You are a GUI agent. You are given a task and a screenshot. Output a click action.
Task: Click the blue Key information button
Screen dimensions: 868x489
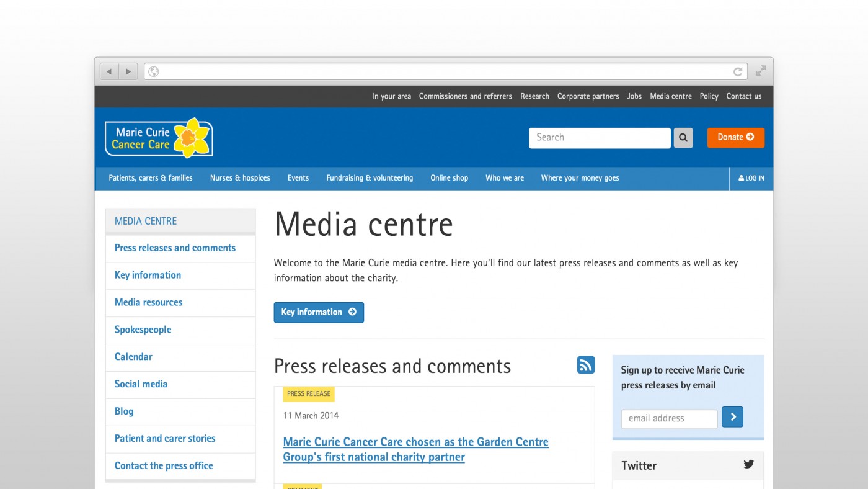pos(319,312)
